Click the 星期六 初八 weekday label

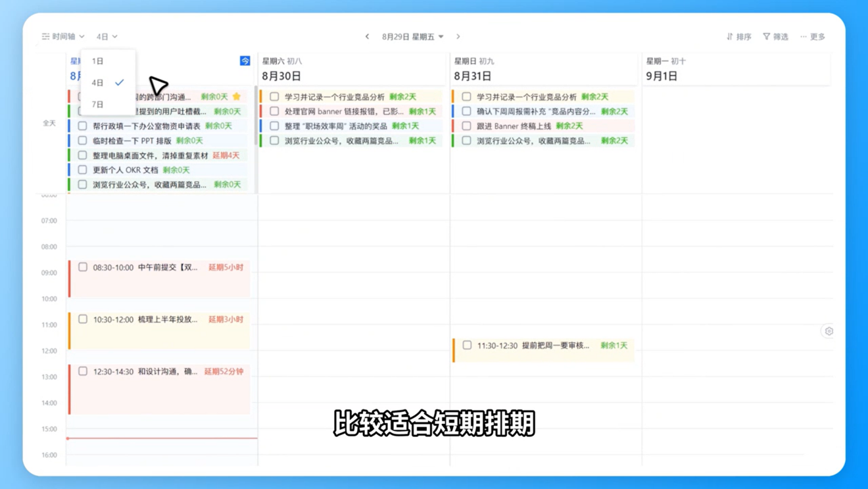pyautogui.click(x=282, y=61)
